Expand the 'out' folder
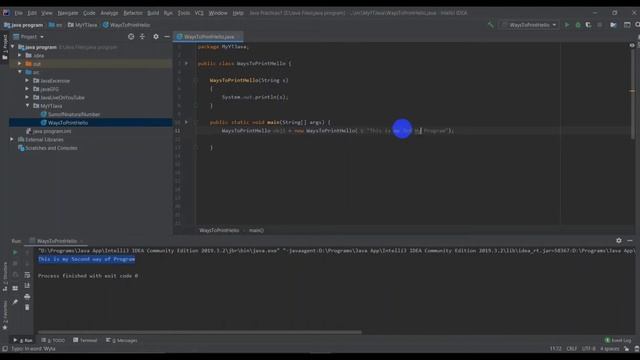Screen dimensions: 640x360 click(x=20, y=64)
